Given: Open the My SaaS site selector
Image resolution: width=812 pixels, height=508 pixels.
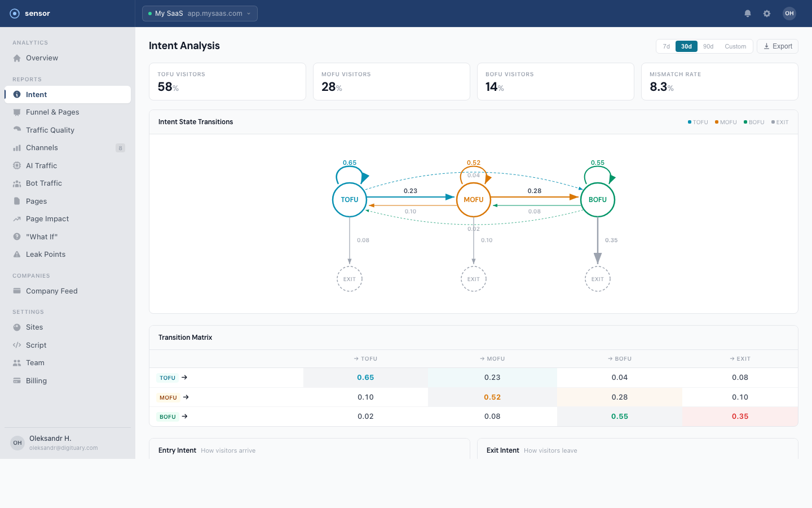Looking at the screenshot, I should (x=200, y=13).
